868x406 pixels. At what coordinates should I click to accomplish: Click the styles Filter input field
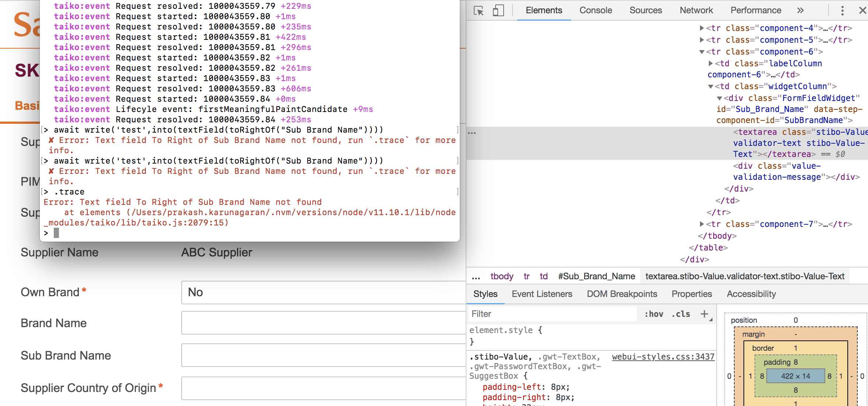pos(534,314)
